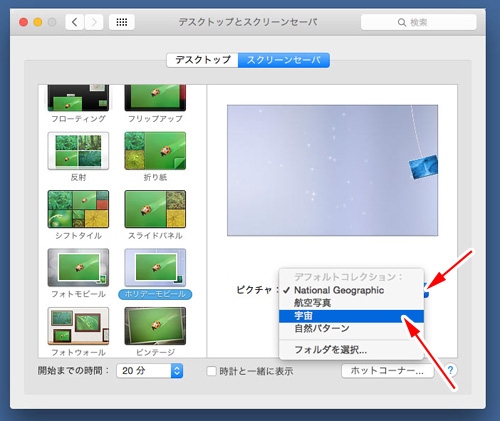Image resolution: width=500 pixels, height=421 pixels.
Task: Enable 時計と一緒に表示 checkbox
Action: pyautogui.click(x=212, y=371)
